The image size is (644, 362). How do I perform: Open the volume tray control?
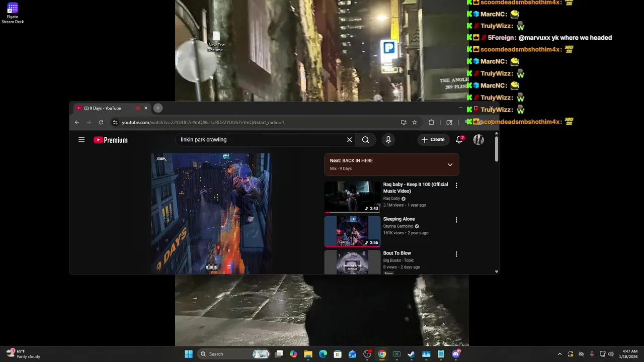(610, 354)
